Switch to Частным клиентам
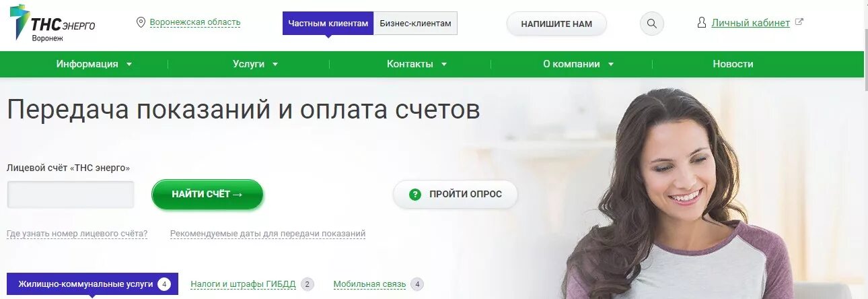 click(328, 24)
